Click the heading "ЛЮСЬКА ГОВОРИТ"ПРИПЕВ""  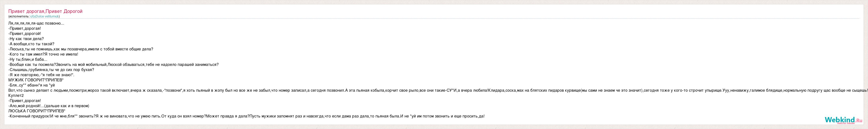(x=37, y=111)
